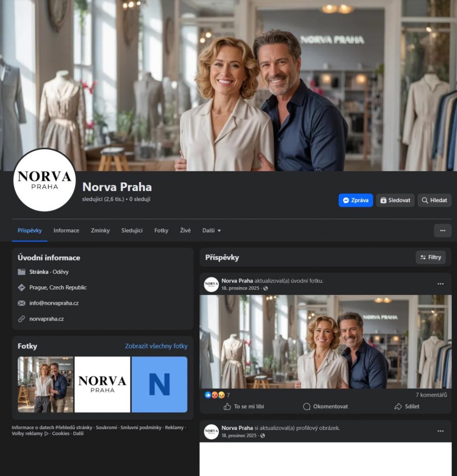Follow the page with Sledovat button

pos(395,200)
